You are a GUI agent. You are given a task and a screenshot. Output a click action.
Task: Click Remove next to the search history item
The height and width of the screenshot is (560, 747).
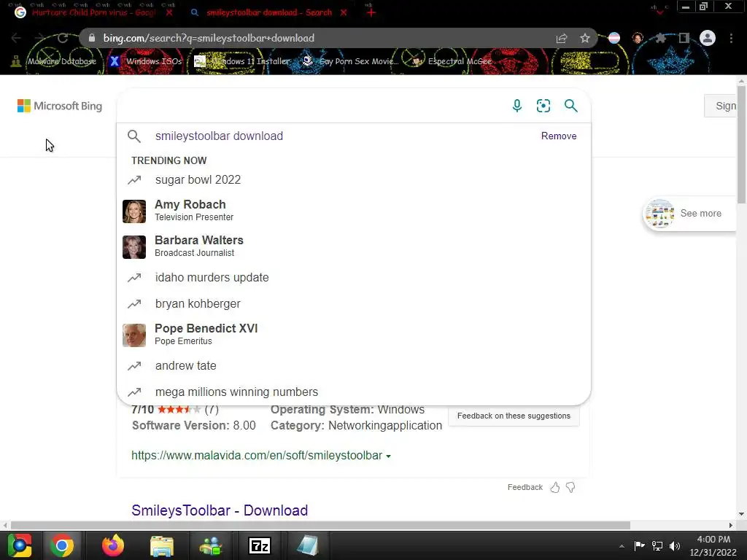558,136
